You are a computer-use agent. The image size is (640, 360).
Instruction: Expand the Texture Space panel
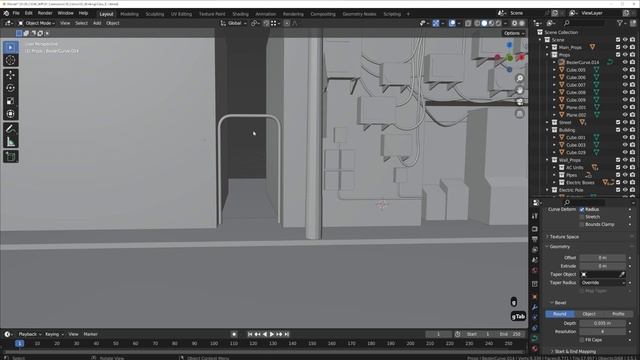tap(564, 237)
